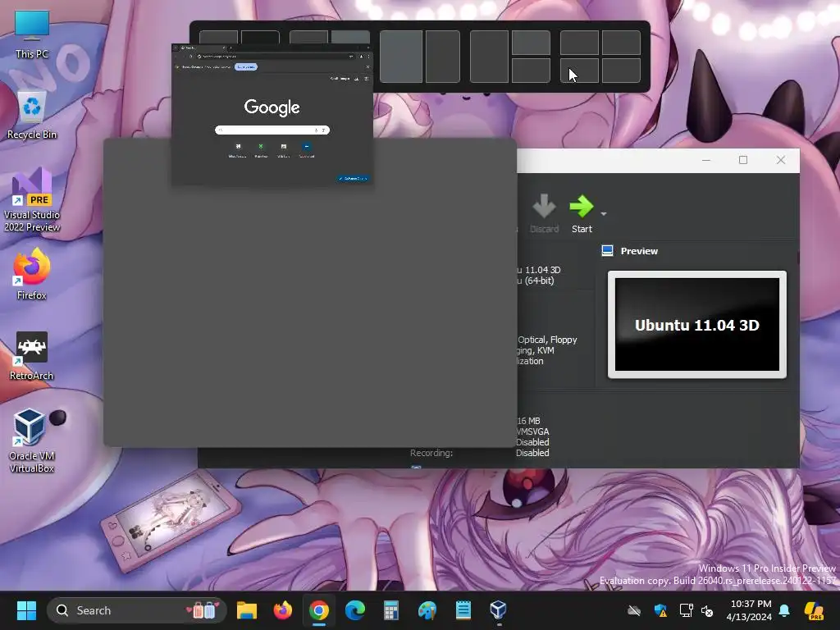Open the Windows Start menu
Image resolution: width=840 pixels, height=630 pixels.
(x=26, y=610)
